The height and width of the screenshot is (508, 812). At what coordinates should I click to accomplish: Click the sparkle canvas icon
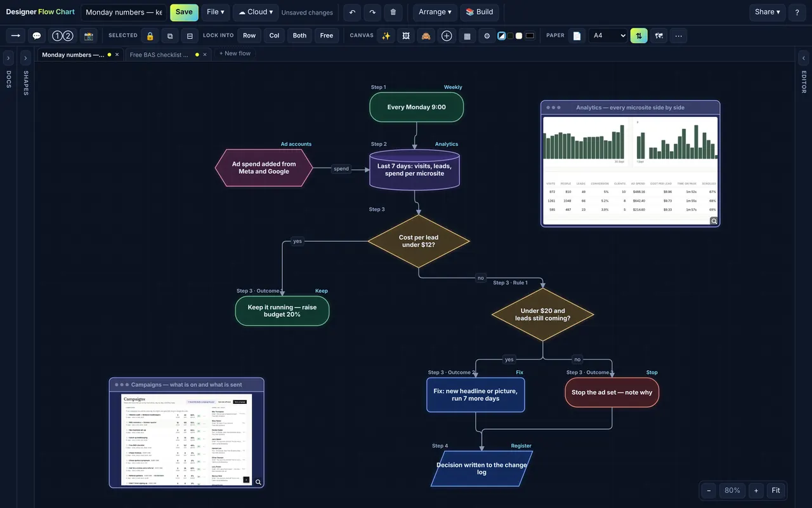coord(386,36)
